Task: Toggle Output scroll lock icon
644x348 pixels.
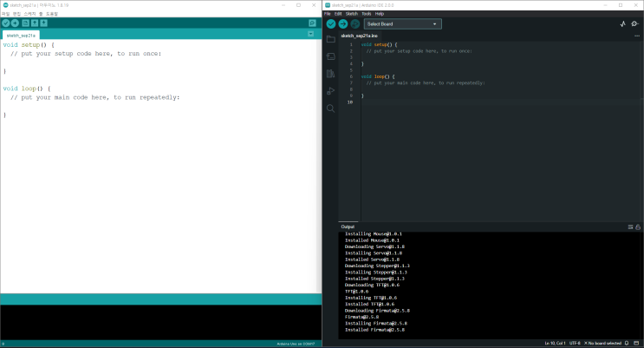Action: pyautogui.click(x=638, y=227)
